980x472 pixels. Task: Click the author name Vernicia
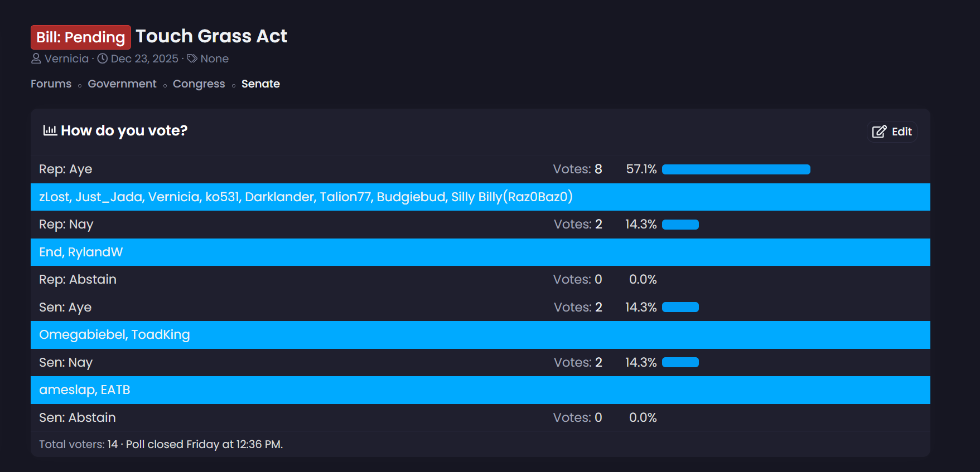coord(66,59)
